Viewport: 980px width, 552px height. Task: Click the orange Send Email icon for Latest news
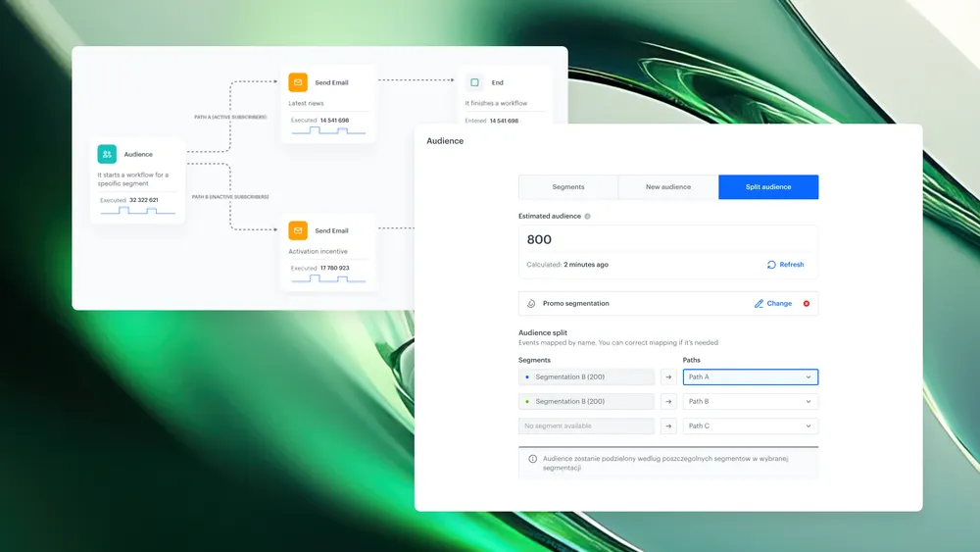298,82
